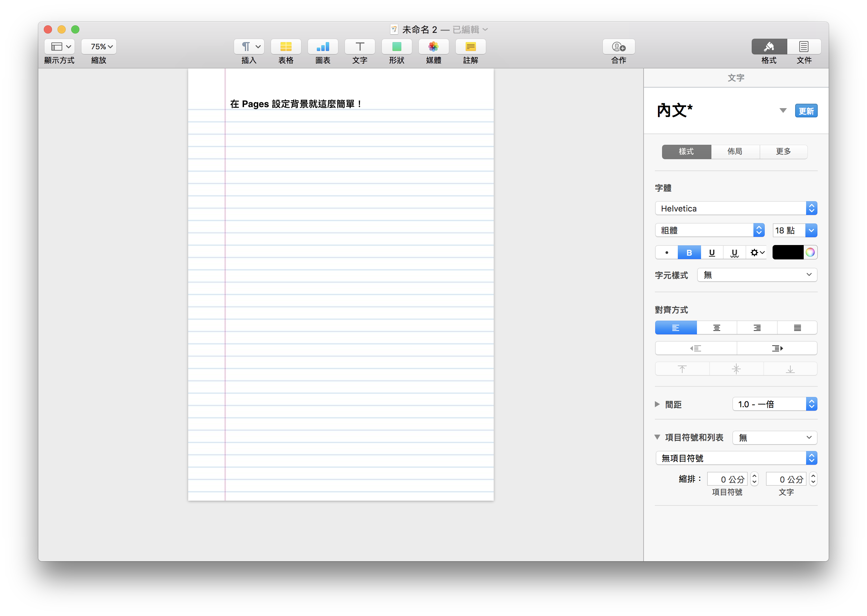Viewport: 867px width, 616px height.
Task: Align text to middle vertically
Action: pos(736,369)
